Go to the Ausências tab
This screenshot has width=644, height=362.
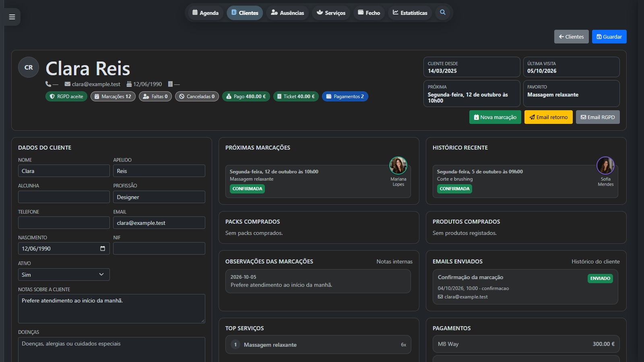(x=287, y=13)
